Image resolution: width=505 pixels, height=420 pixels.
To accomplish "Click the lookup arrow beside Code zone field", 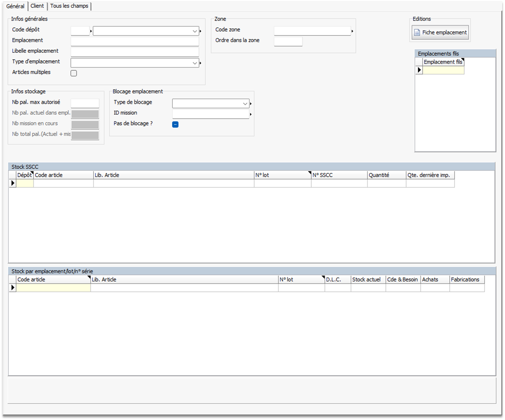I will [x=352, y=31].
